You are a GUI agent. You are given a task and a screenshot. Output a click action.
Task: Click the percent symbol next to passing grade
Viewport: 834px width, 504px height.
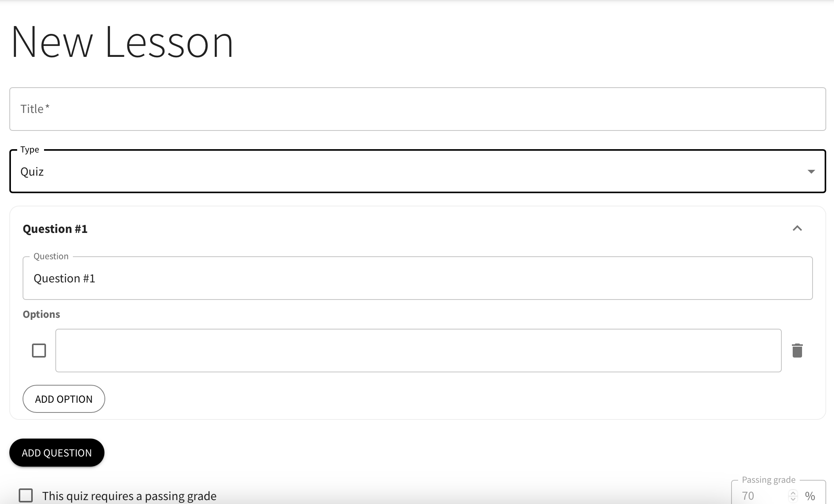tap(811, 495)
